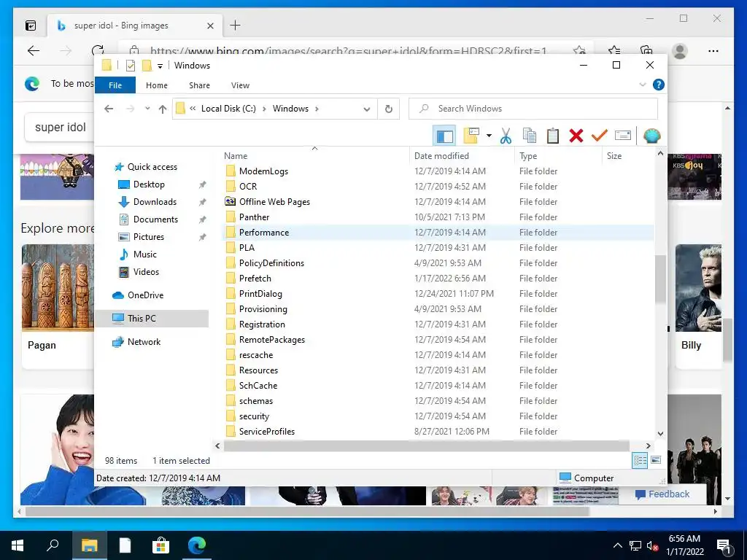This screenshot has height=560, width=747.
Task: Open the Home ribbon tab
Action: point(157,85)
